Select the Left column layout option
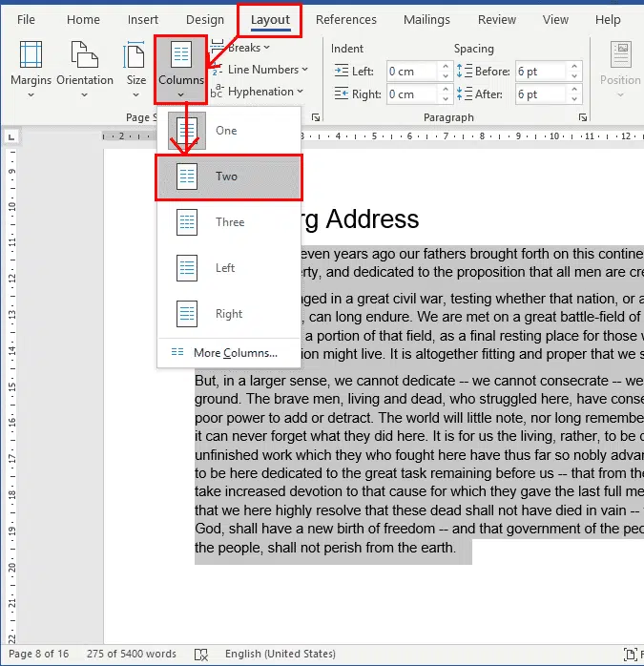Viewport: 644px width, 666px height. [x=187, y=268]
